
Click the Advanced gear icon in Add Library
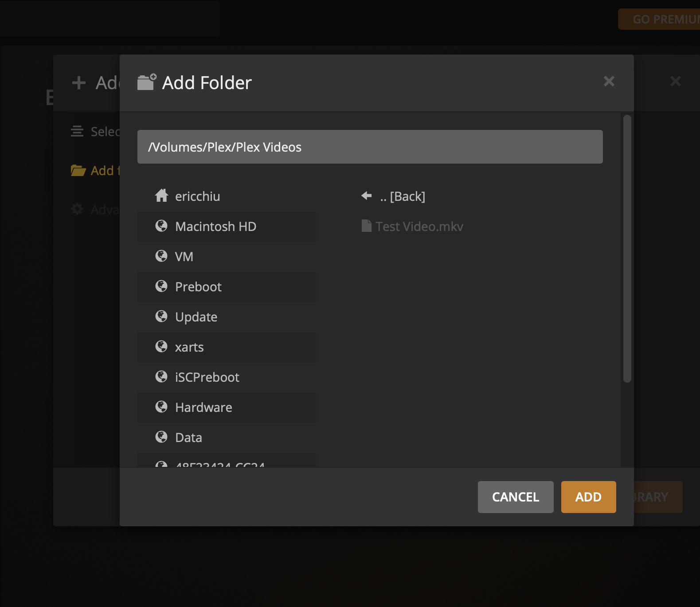click(x=77, y=209)
